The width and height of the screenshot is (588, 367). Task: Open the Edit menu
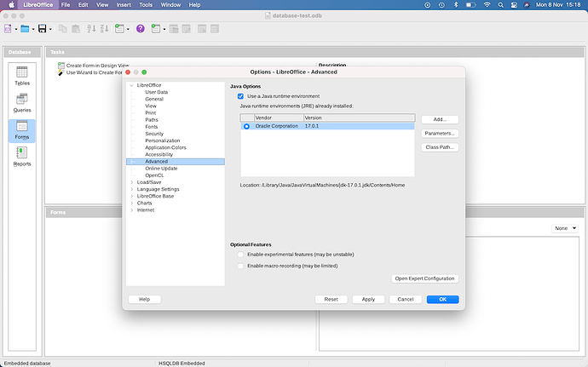click(83, 5)
